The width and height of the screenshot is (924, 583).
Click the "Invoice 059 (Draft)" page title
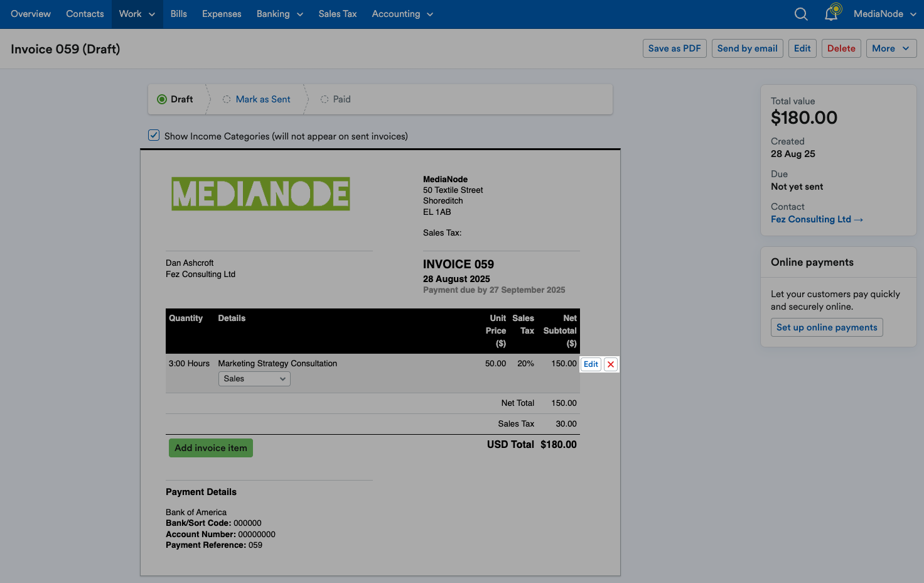(x=65, y=49)
